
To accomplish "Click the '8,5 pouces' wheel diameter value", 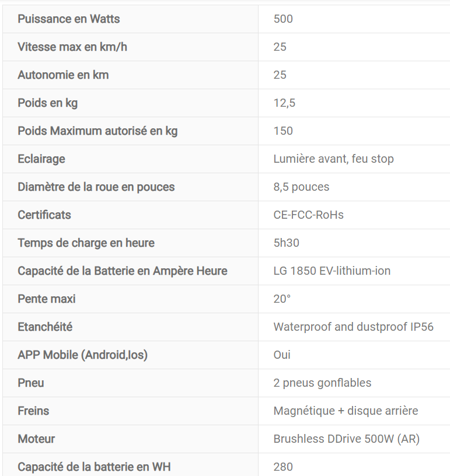I will click(301, 187).
